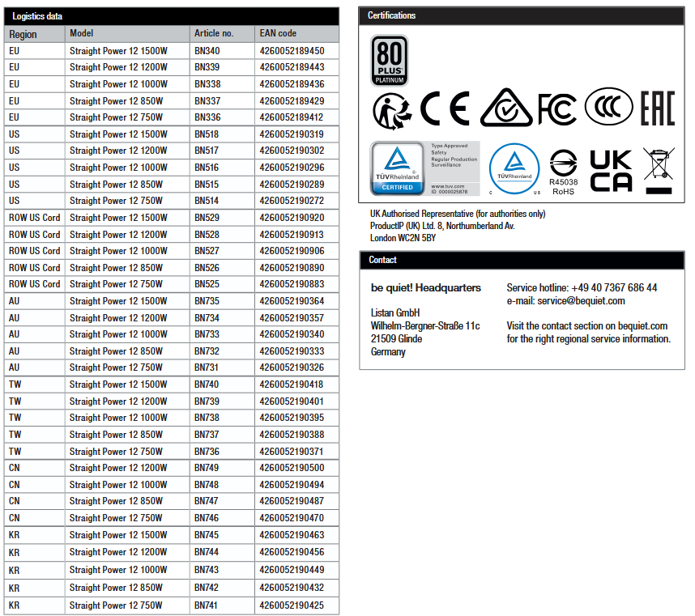The height and width of the screenshot is (616, 695).
Task: Click the round blue TÜVRheinland logo
Action: click(514, 168)
